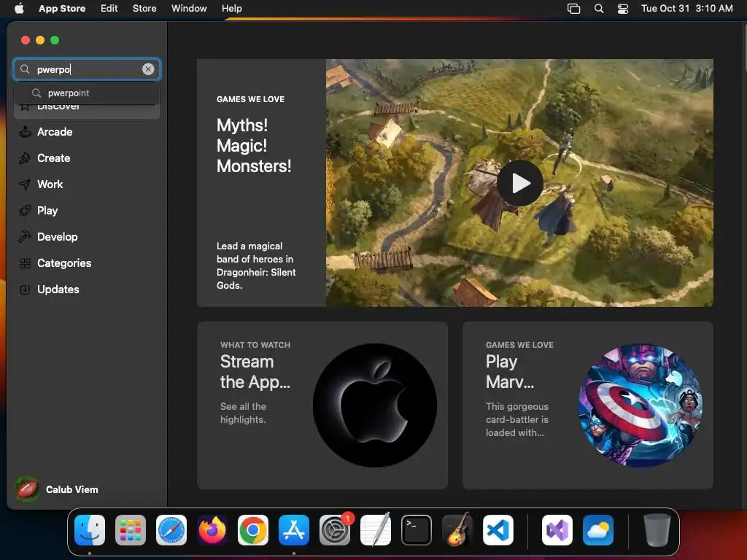This screenshot has width=747, height=560.
Task: Click the Categories grid icon
Action: pos(25,262)
